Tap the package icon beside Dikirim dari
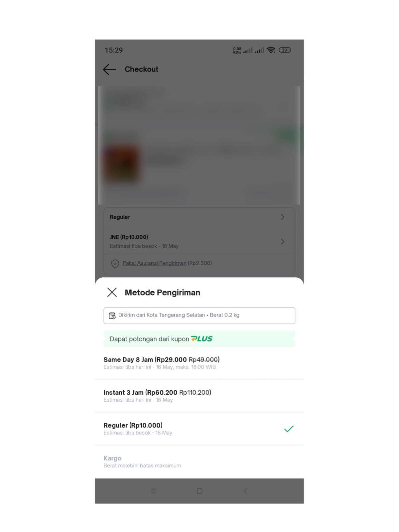Viewport: 399px width, 532px height. [112, 315]
